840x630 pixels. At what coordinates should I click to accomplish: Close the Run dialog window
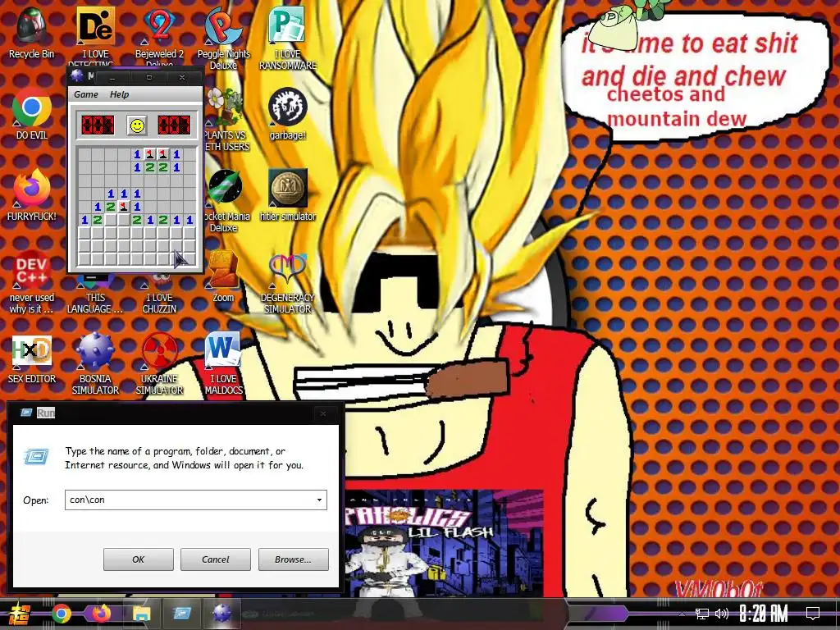tap(323, 413)
